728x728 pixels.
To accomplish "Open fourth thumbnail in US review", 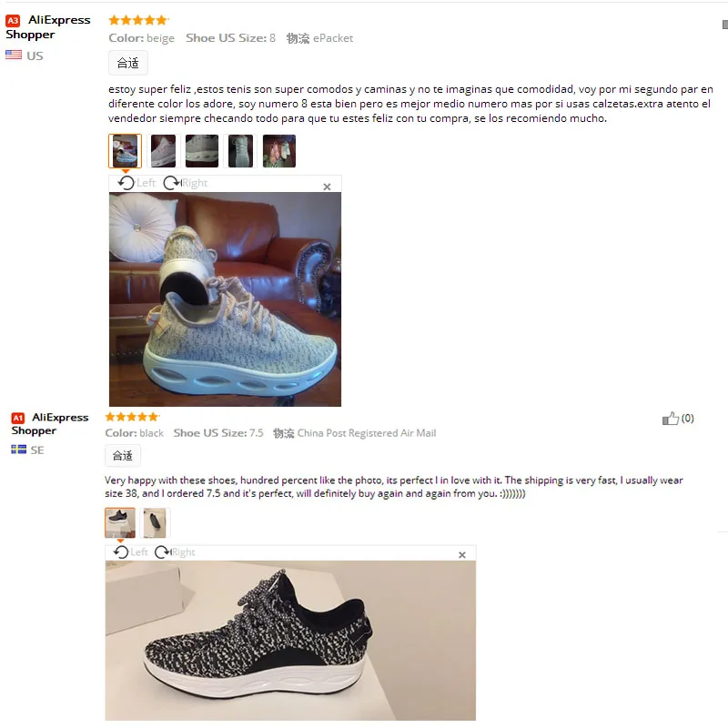I will click(x=240, y=151).
